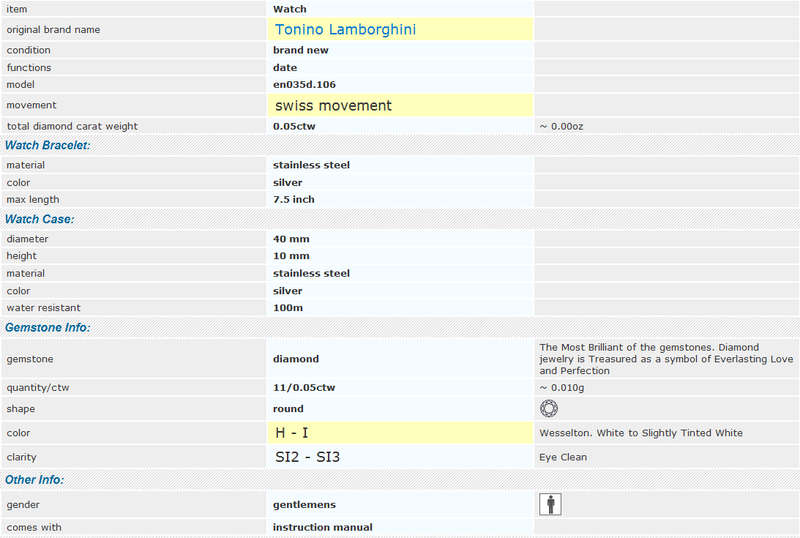Select the 'SI2 - SI3' clarity grade
The width and height of the screenshot is (800, 538).
point(307,457)
